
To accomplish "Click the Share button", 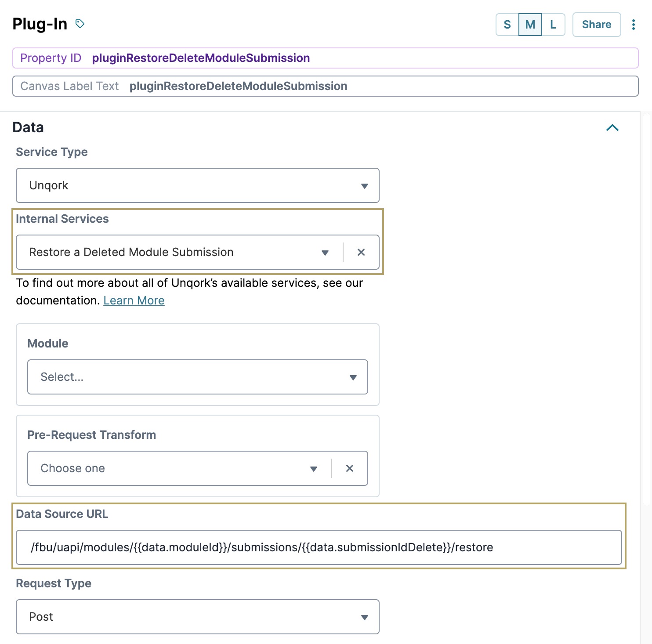I will [x=597, y=25].
